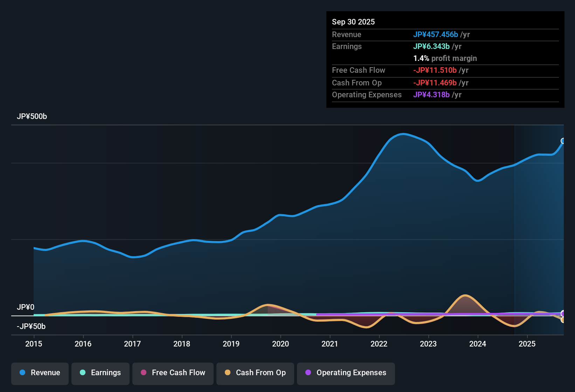Screen dimensions: 575x392
Task: Click the JP¥457.456b Revenue value link
Action: 436,34
